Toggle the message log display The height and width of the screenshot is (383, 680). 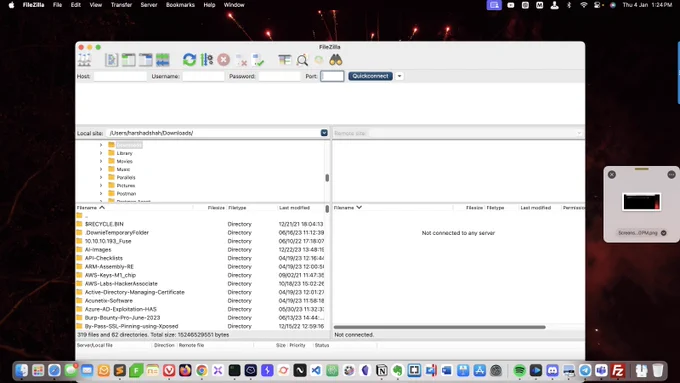click(111, 60)
